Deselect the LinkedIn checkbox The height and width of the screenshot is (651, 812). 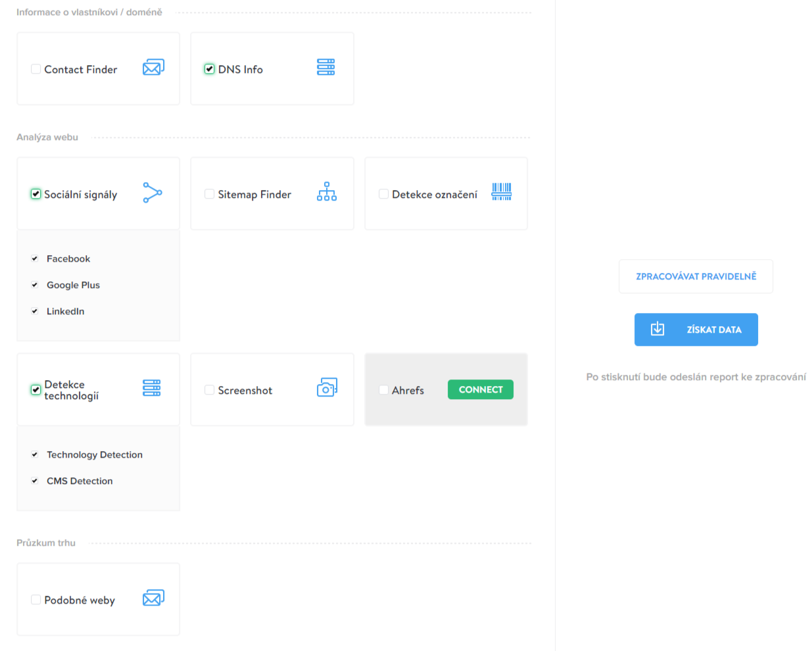(x=35, y=312)
